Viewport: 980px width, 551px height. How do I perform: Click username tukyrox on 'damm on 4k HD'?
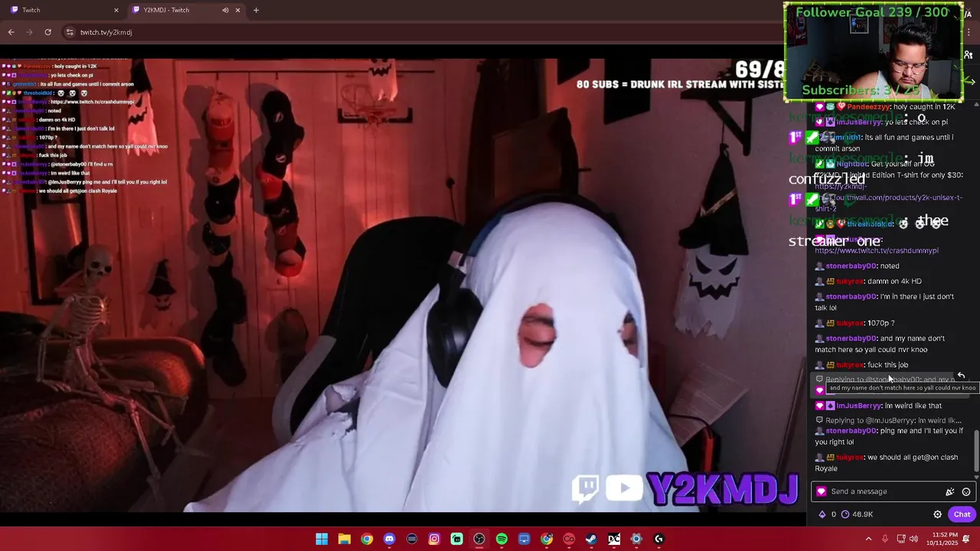coord(851,281)
